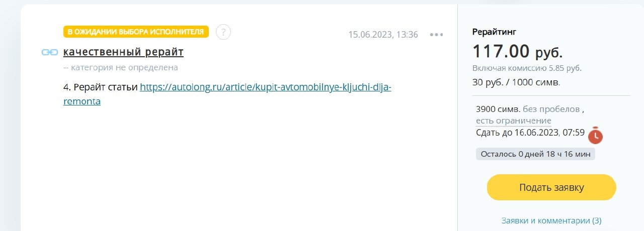
Task: Click the red stopwatch deadline icon
Action: tap(595, 135)
